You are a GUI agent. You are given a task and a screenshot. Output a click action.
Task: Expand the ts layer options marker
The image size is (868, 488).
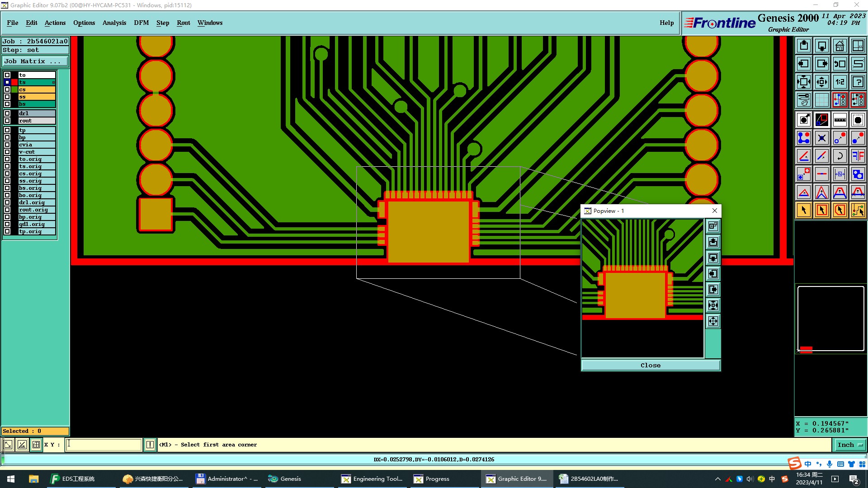click(x=53, y=82)
